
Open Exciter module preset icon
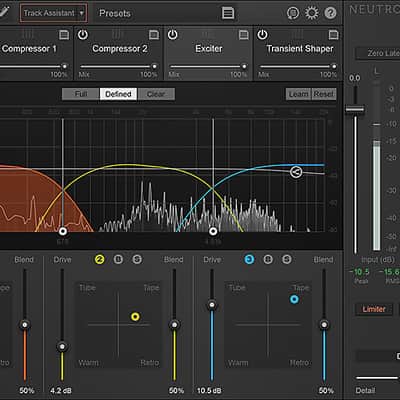pyautogui.click(x=244, y=35)
